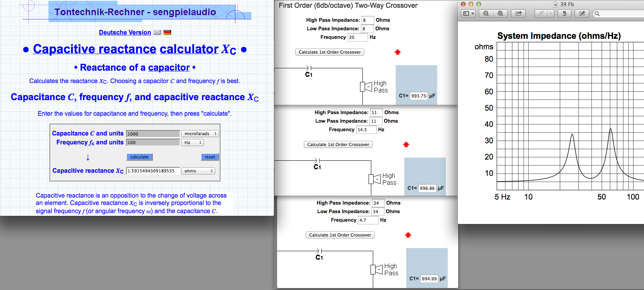Click the Frequency fc field containing 100

tap(153, 142)
